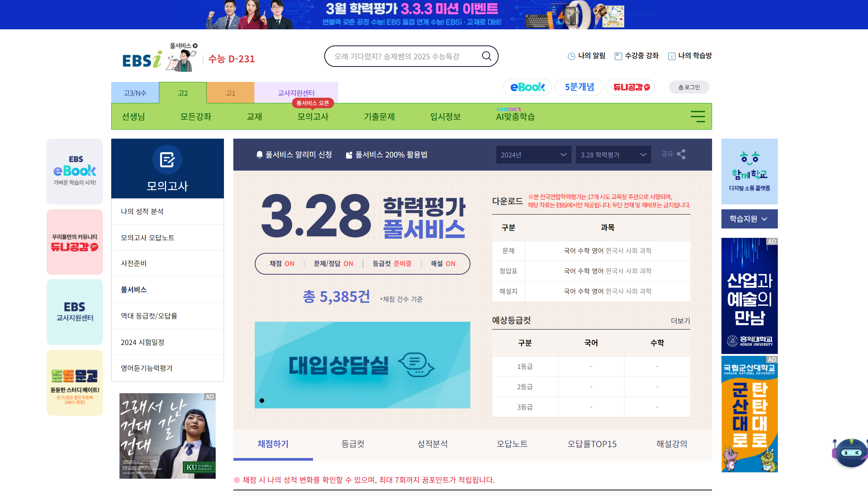
Task: Click the 5분개념 button
Action: (x=579, y=87)
